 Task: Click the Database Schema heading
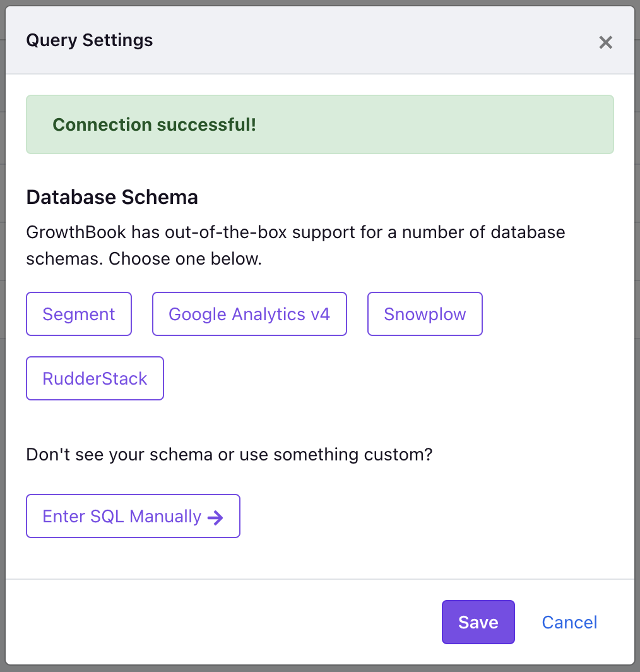pos(112,197)
